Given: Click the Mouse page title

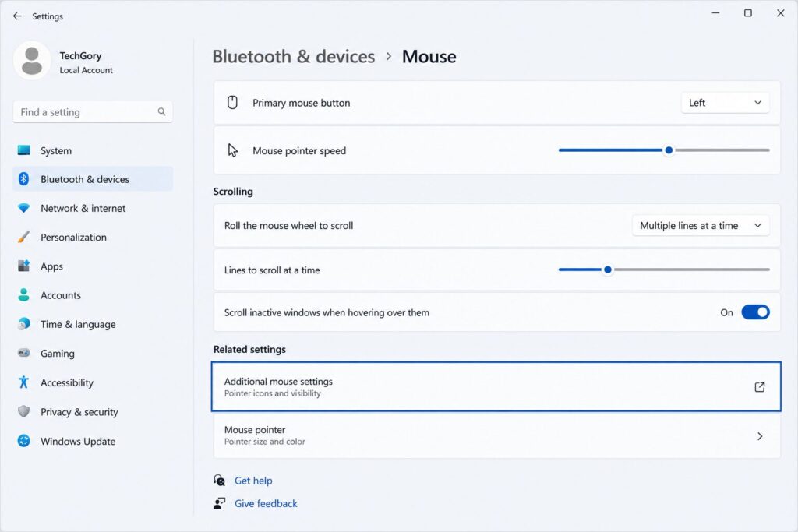Looking at the screenshot, I should pyautogui.click(x=429, y=56).
